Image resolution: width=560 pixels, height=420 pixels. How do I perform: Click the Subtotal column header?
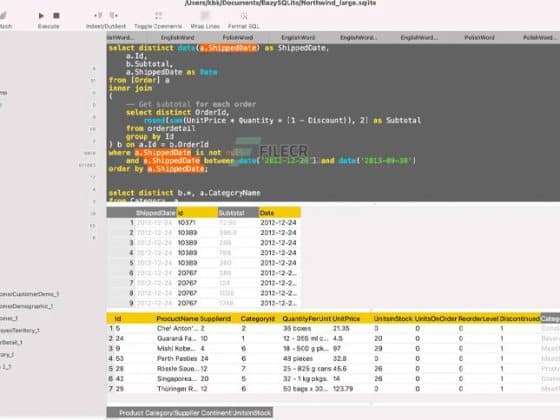tap(238, 213)
